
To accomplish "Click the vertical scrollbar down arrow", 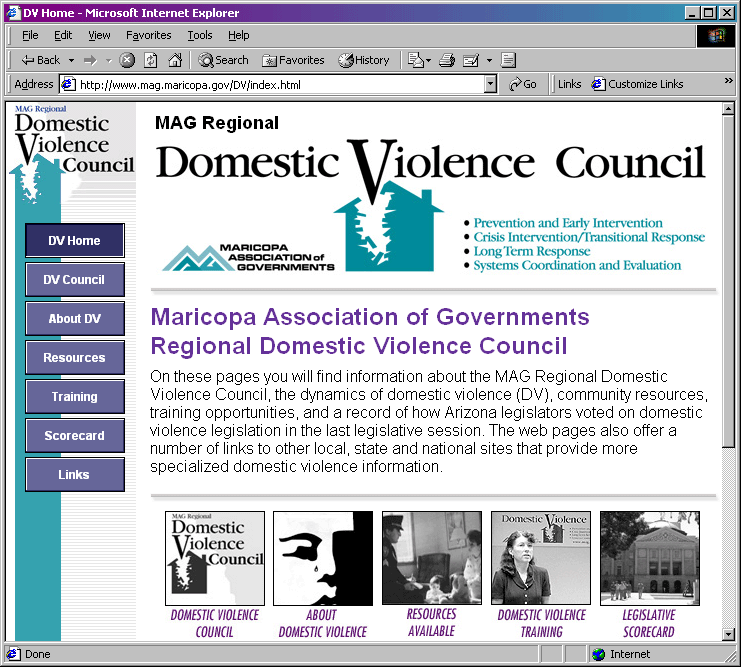I will click(x=729, y=633).
